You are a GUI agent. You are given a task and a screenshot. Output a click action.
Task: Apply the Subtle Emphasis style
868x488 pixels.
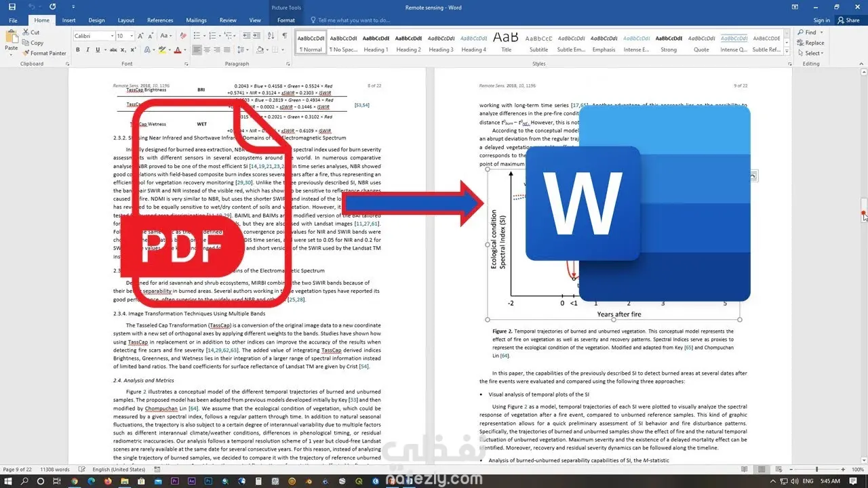point(571,43)
